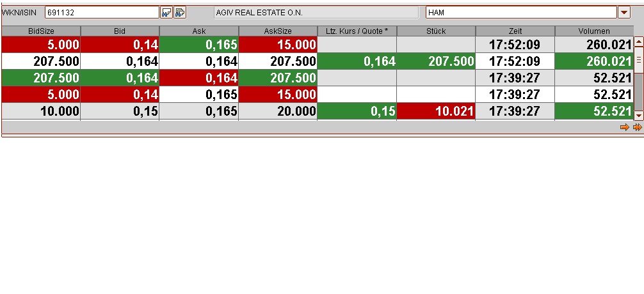Click the BidSize column header
Screen dimensions: 644x294
[x=41, y=31]
